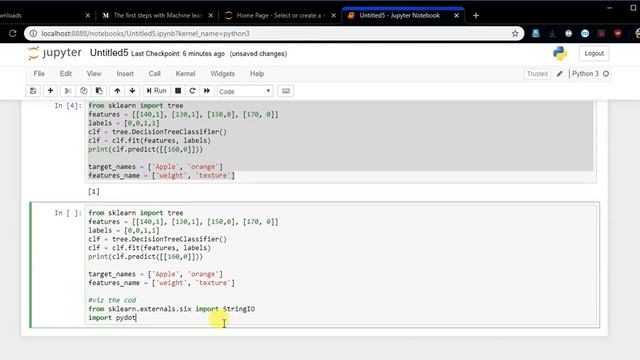Close the Home Page tab
640x360 pixels.
click(333, 16)
